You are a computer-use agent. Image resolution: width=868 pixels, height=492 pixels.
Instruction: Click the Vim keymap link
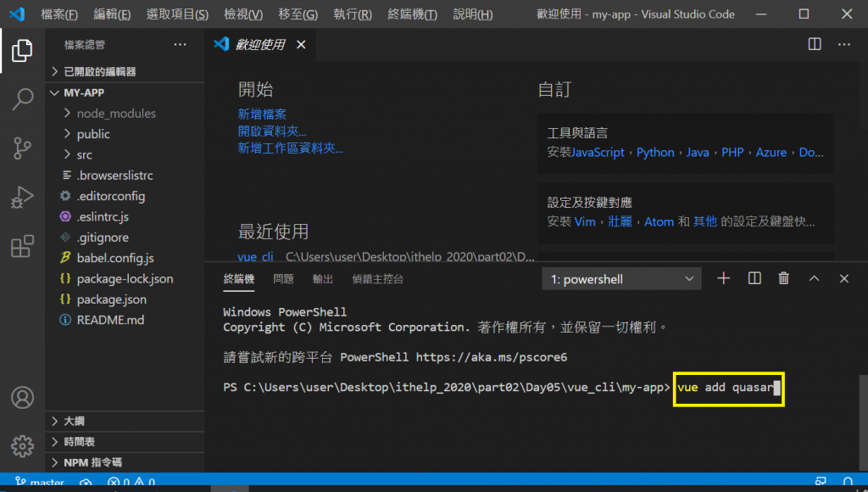(585, 221)
